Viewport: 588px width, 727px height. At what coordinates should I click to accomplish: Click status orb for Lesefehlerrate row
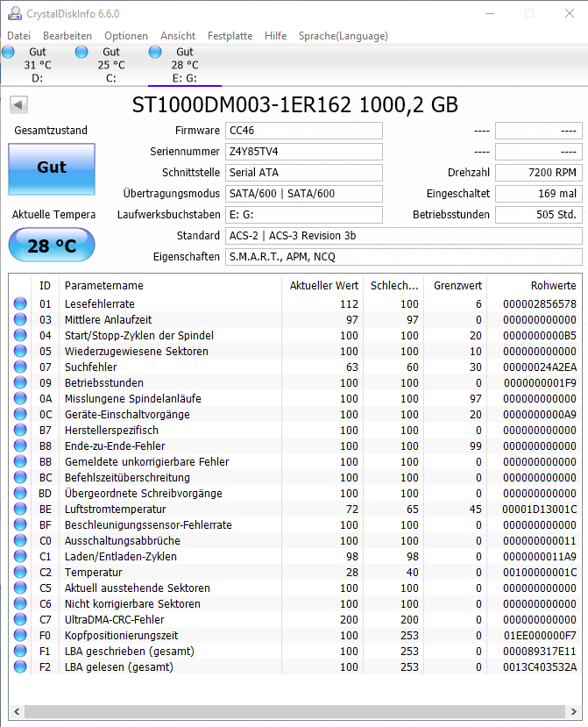point(20,303)
